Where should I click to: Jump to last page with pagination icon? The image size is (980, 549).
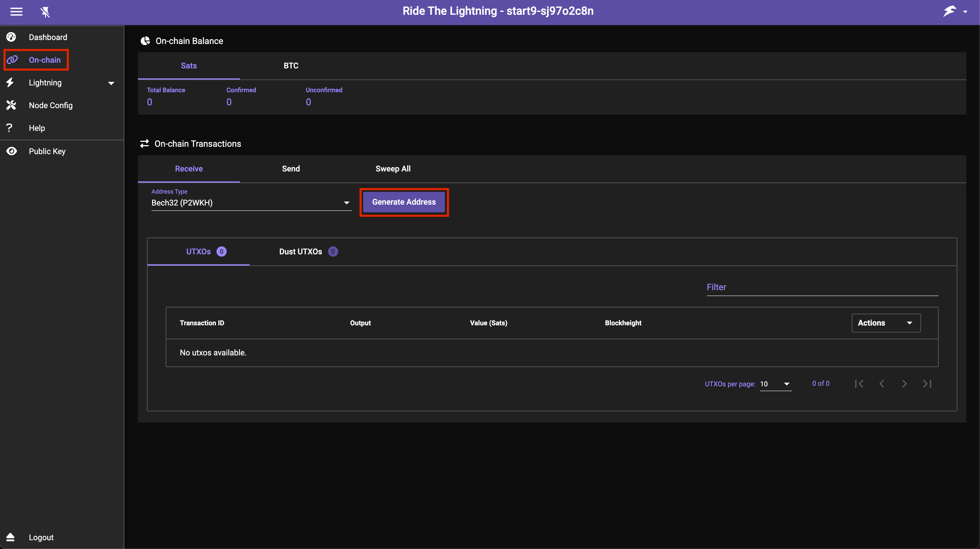927,384
